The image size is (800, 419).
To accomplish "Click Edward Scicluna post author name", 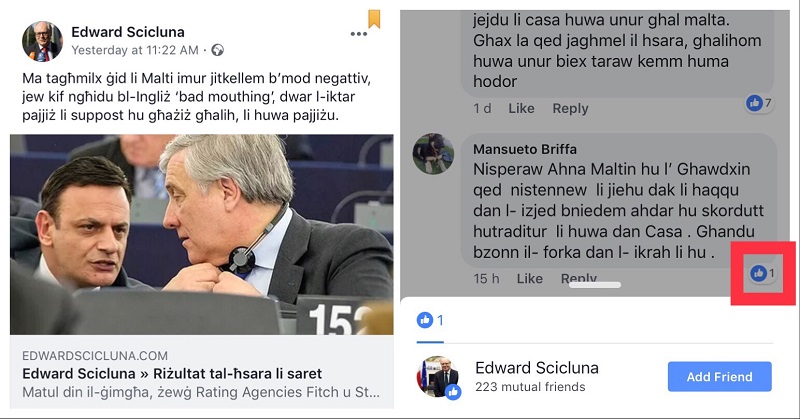I will click(x=128, y=32).
